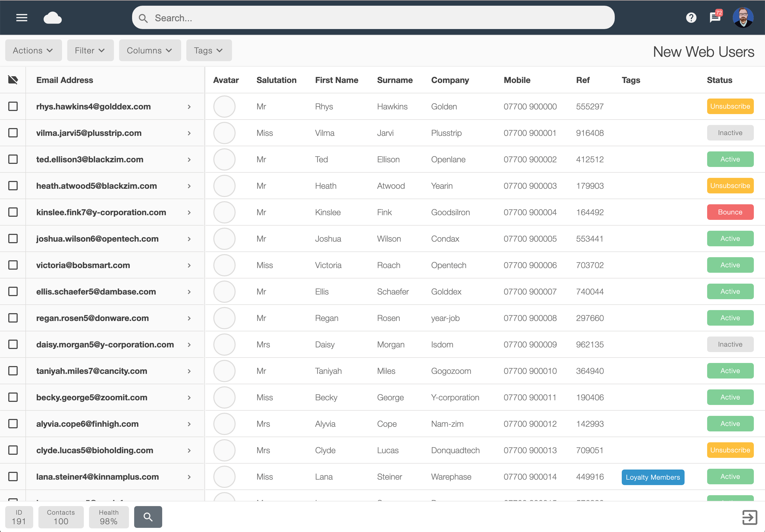Open the user profile avatar

(743, 18)
